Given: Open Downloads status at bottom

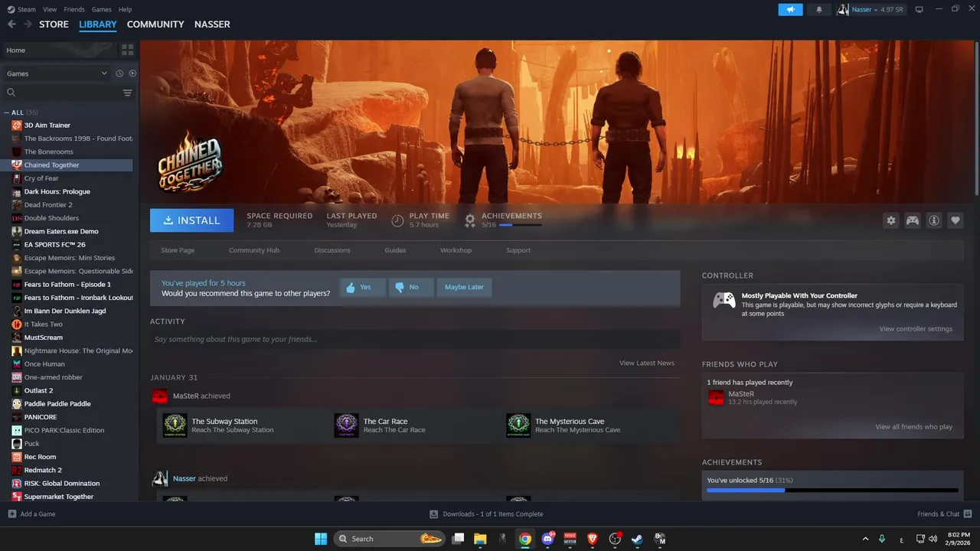Looking at the screenshot, I should point(486,514).
